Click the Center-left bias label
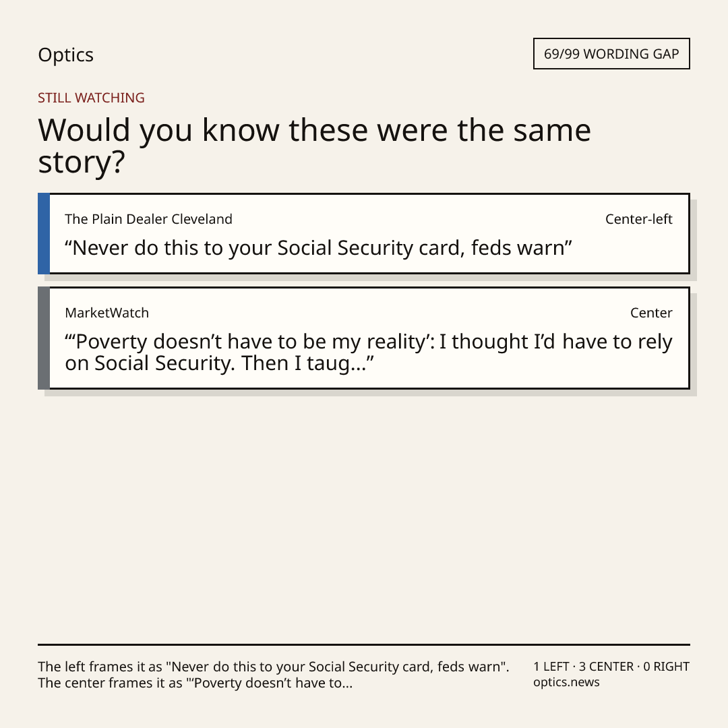 (639, 219)
